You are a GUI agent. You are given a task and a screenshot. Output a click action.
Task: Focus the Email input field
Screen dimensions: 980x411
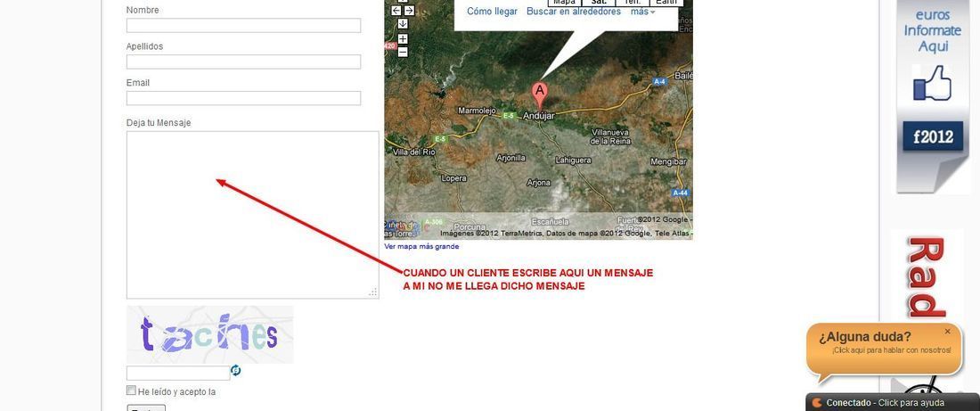pos(244,98)
